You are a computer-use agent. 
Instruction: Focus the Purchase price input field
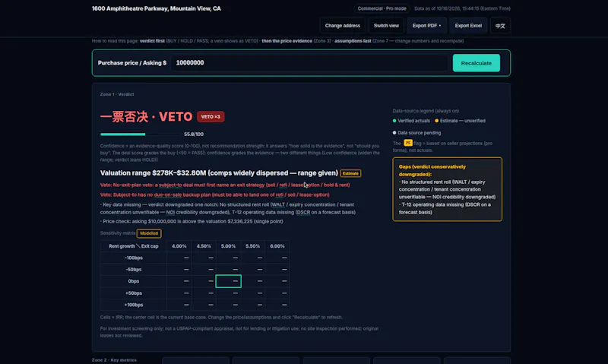point(309,63)
